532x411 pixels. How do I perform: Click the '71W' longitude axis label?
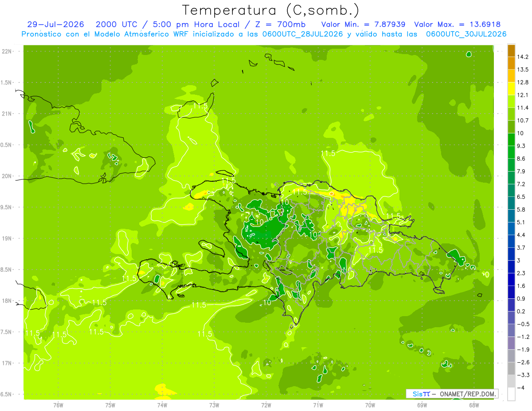pos(318,405)
